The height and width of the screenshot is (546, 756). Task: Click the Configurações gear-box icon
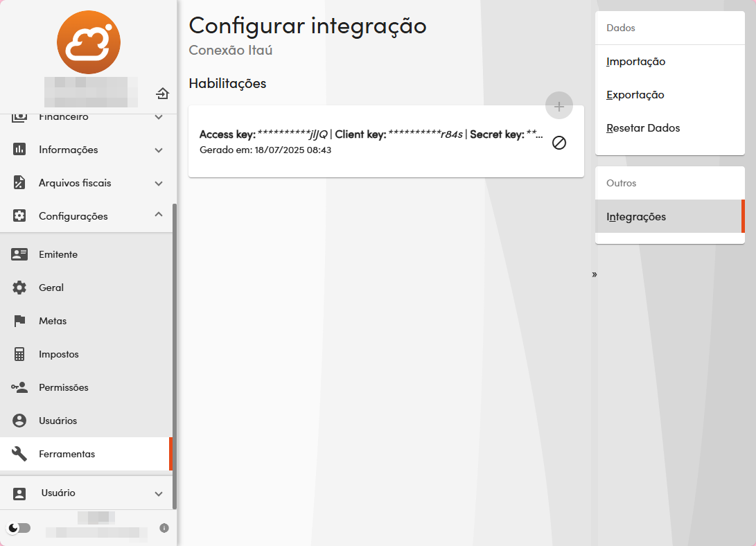(19, 216)
